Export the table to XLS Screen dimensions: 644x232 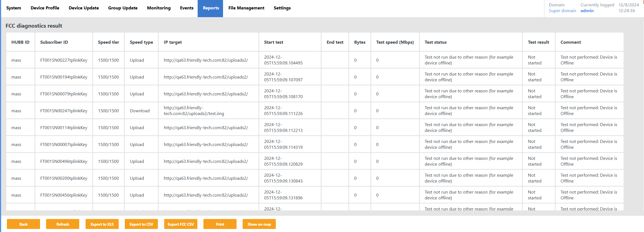[x=102, y=224]
